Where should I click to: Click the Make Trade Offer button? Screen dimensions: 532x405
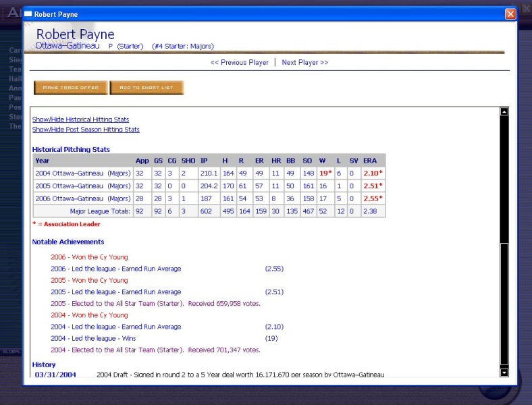71,88
